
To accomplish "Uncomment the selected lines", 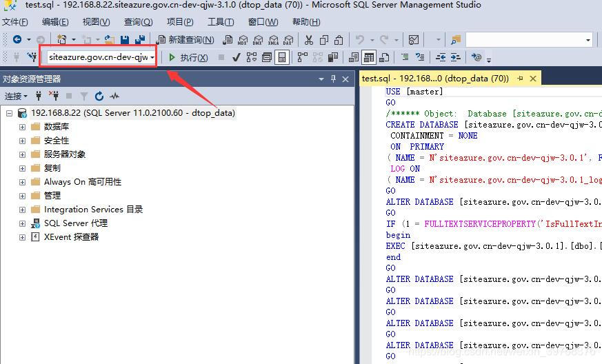I will pyautogui.click(x=420, y=57).
